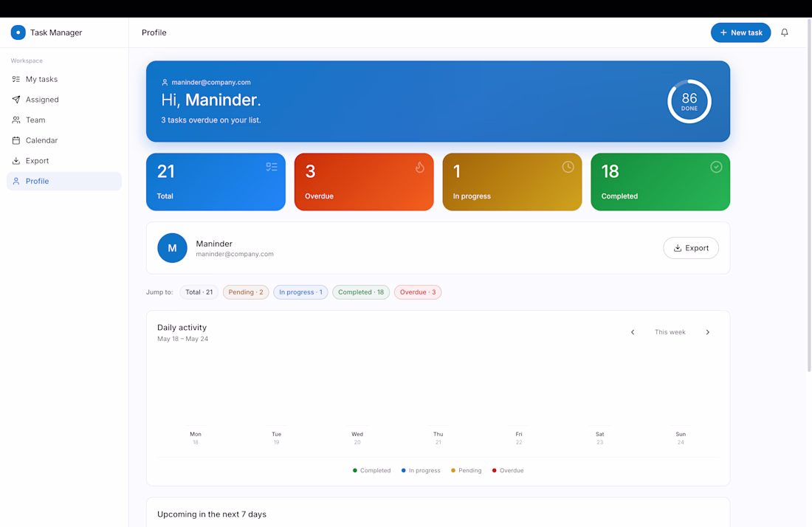This screenshot has height=527, width=812.
Task: Open Calendar page in sidebar
Action: [64, 140]
